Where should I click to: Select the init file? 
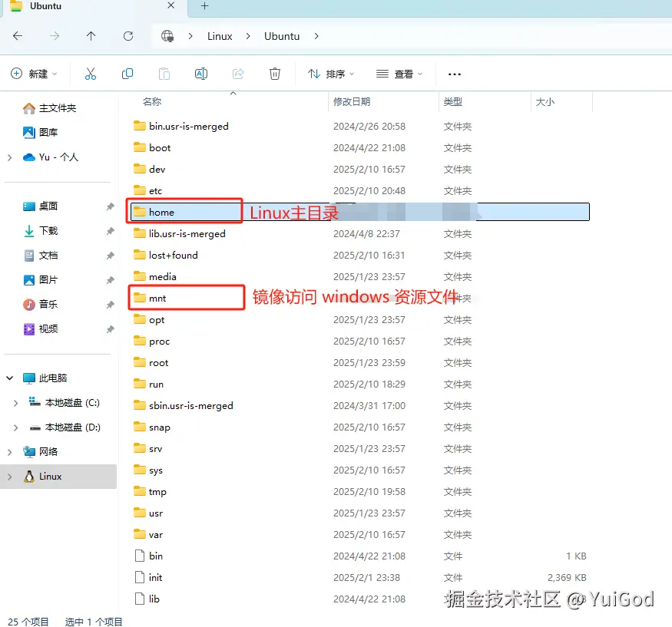pos(149,577)
